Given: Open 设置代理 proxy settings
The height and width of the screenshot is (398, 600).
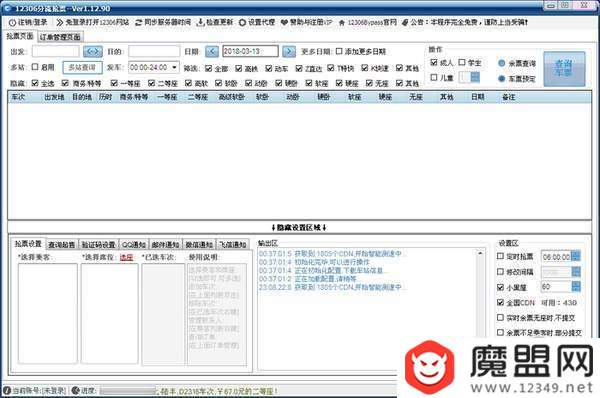Looking at the screenshot, I should click(x=257, y=23).
